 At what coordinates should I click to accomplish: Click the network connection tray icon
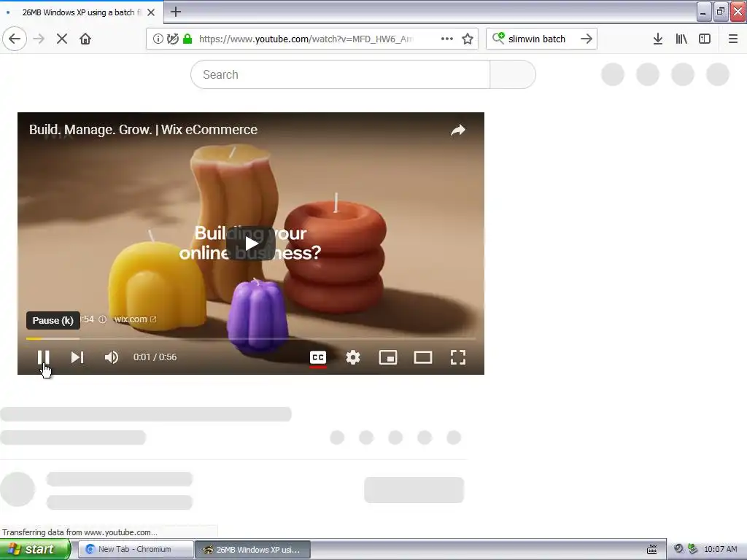click(693, 549)
